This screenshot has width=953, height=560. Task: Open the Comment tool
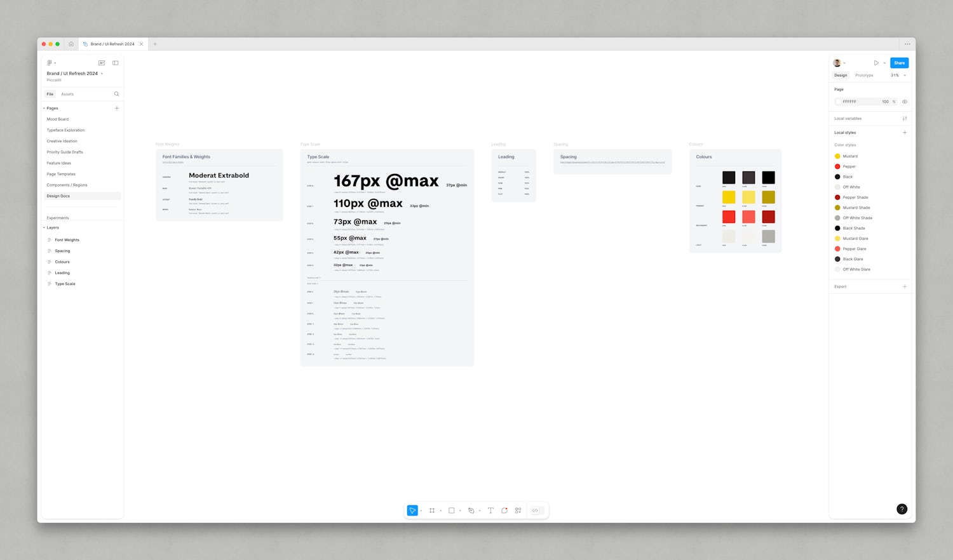[504, 510]
